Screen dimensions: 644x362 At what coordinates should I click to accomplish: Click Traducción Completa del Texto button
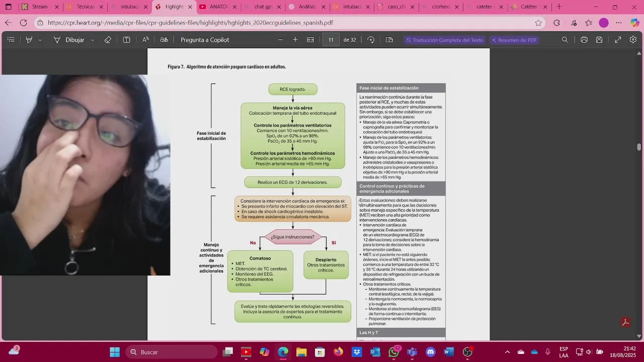pos(444,40)
